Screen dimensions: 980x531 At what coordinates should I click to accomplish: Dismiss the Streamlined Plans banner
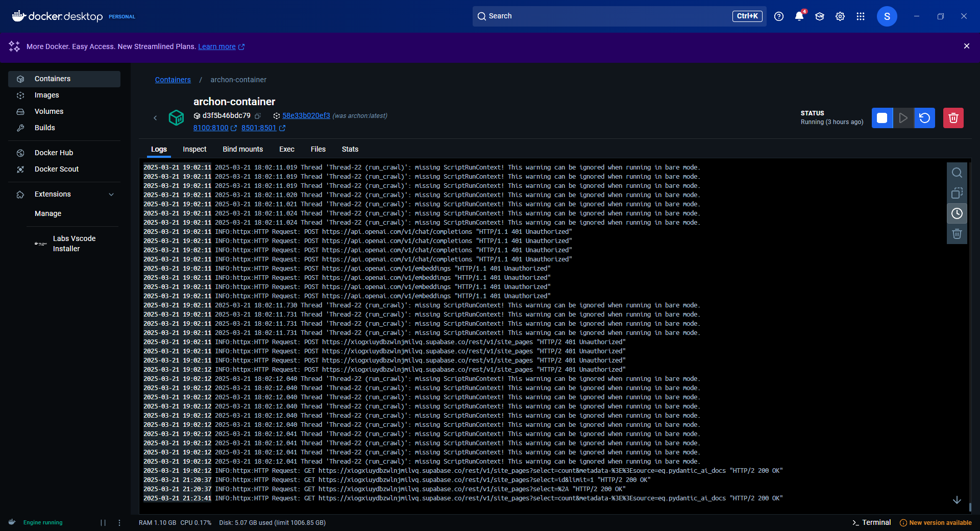click(x=966, y=46)
